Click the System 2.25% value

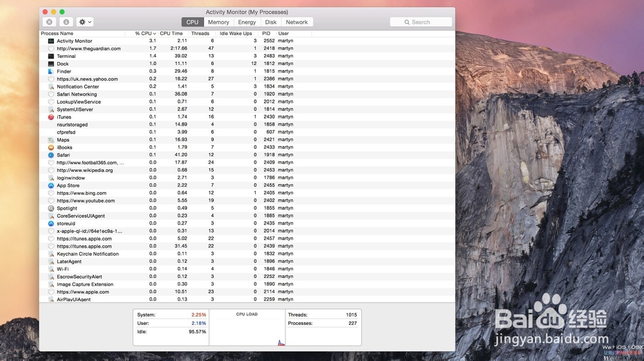coord(198,315)
